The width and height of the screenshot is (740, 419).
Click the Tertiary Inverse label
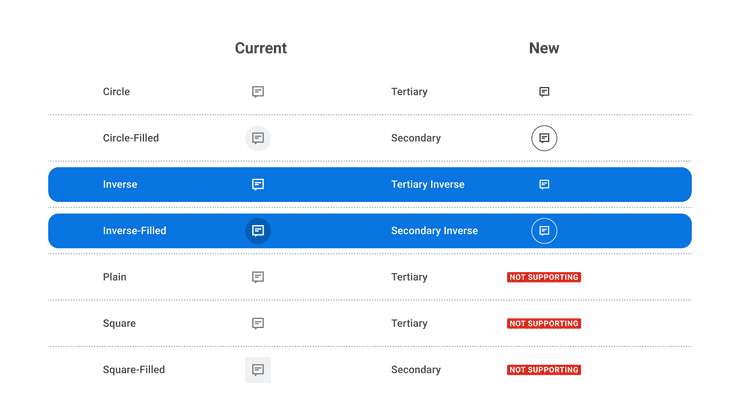coord(428,185)
